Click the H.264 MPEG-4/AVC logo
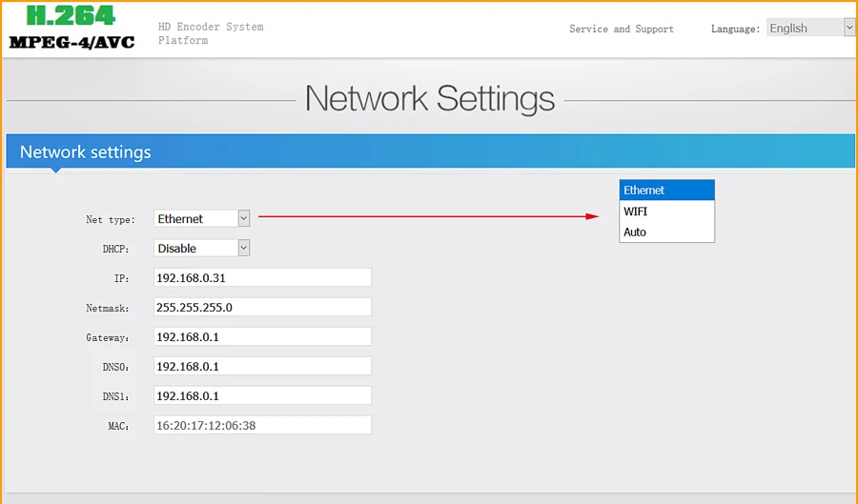 coord(71,28)
